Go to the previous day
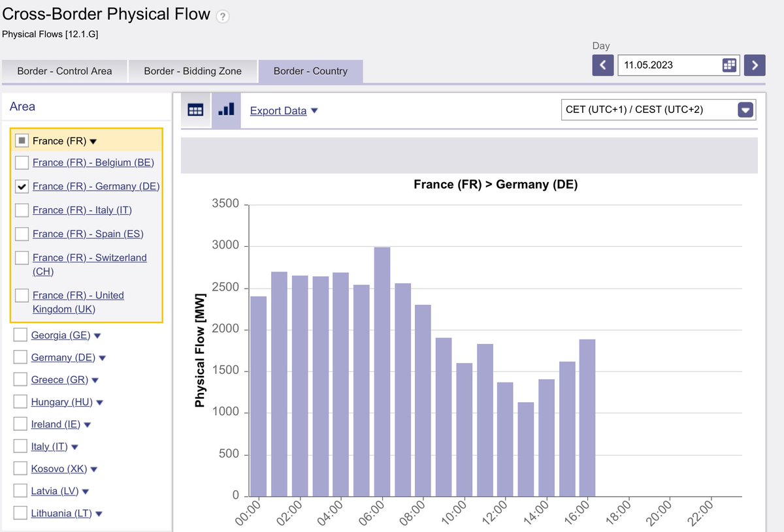This screenshot has width=784, height=532. (x=603, y=65)
